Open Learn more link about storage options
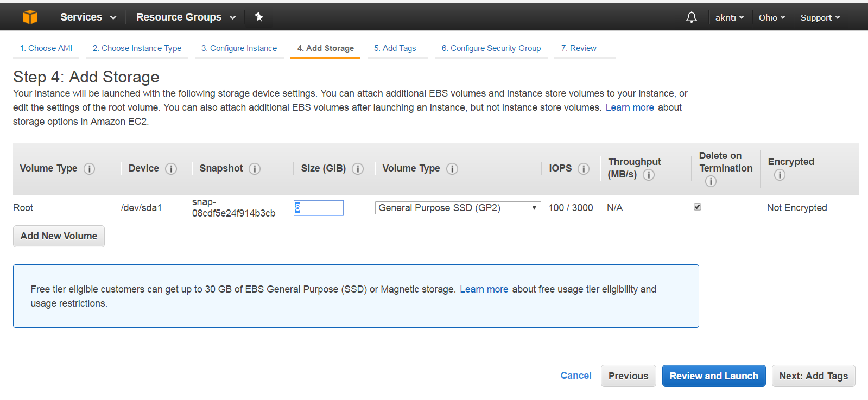The height and width of the screenshot is (400, 868). 630,107
